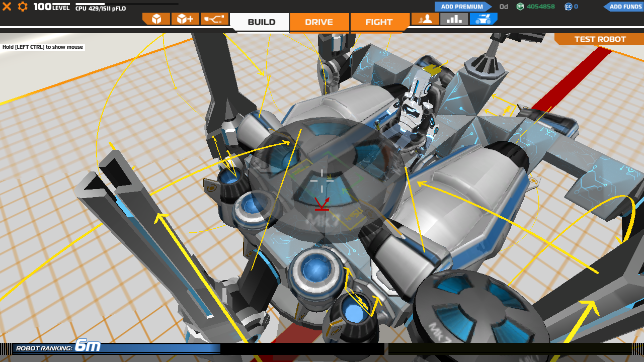Open the bar chart leaderboard icon
Viewport: 644px width, 362px height.
(x=454, y=19)
